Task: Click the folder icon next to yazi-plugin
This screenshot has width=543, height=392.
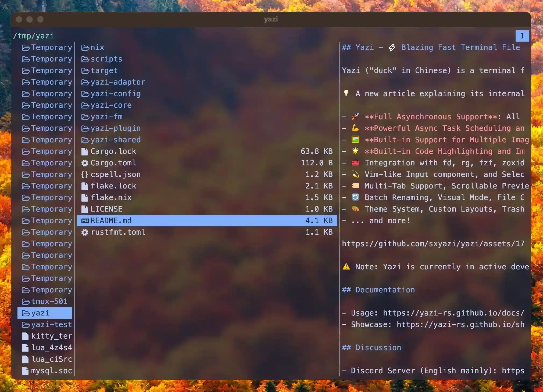Action: (x=85, y=128)
